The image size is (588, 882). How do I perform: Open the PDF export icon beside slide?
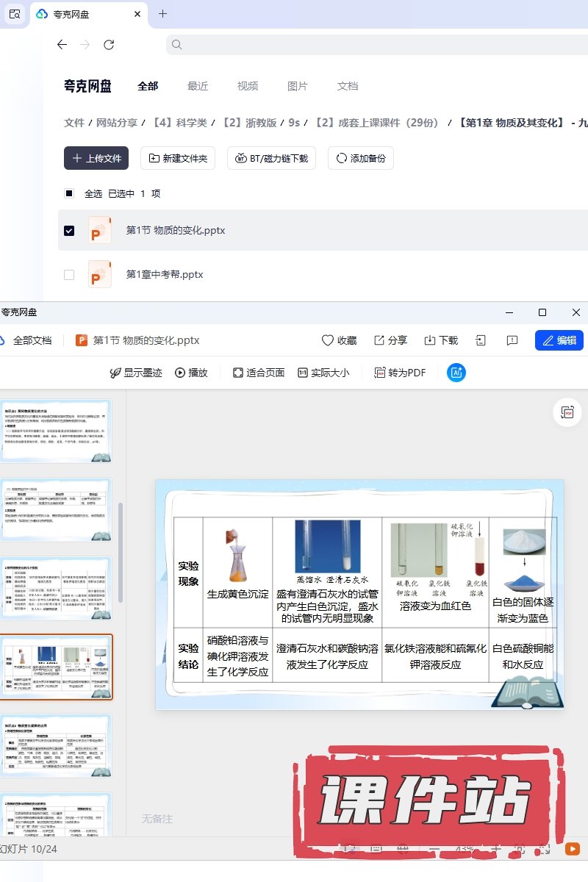pos(567,413)
